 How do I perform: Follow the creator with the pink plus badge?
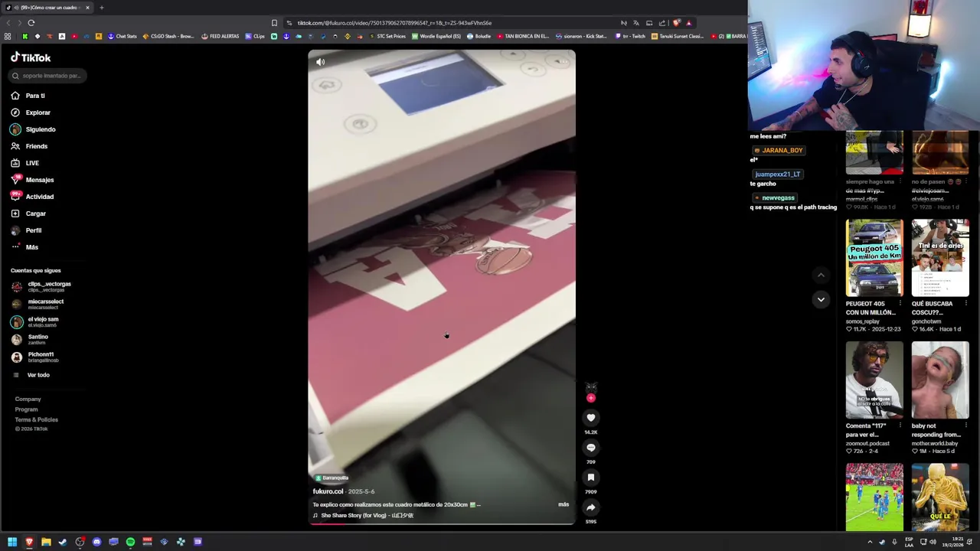[590, 398]
